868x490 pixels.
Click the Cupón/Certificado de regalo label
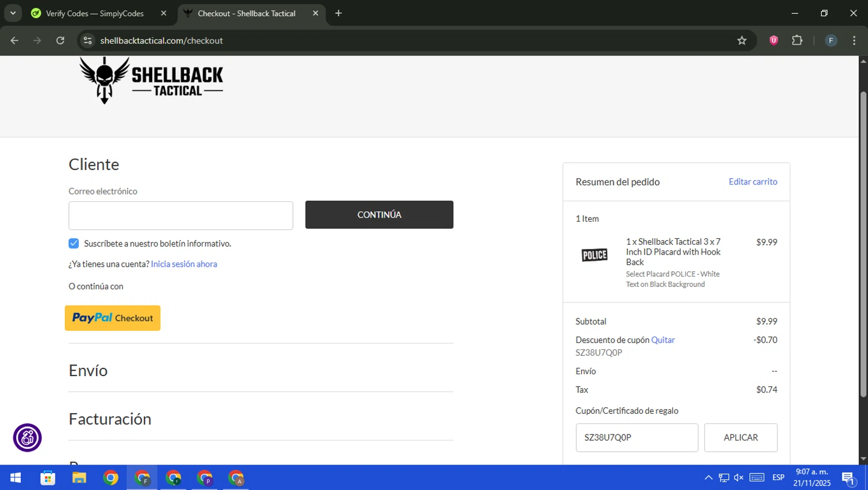627,411
